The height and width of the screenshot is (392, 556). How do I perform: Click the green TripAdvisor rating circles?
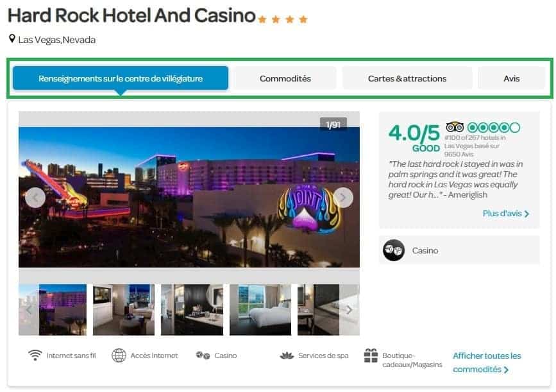click(x=494, y=128)
